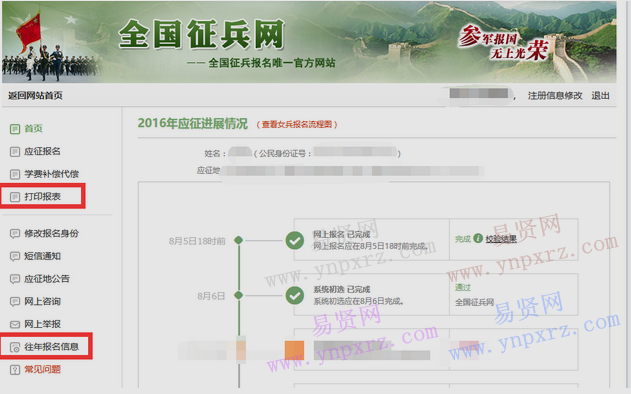Click the 2016年应征进展情况 heading

(192, 124)
